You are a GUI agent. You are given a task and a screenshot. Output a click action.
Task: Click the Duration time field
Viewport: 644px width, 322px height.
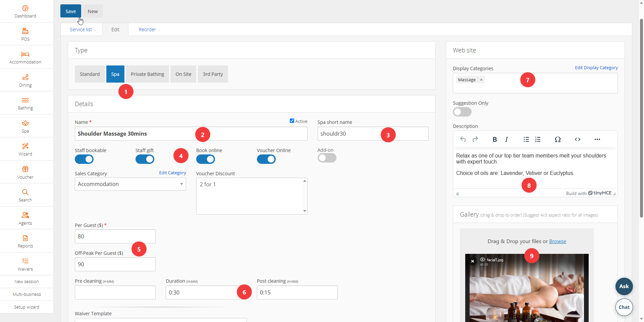click(206, 292)
